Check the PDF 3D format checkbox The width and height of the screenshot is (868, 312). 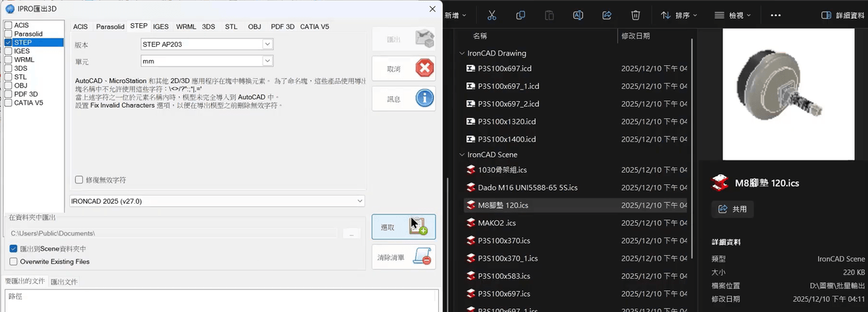[x=8, y=94]
